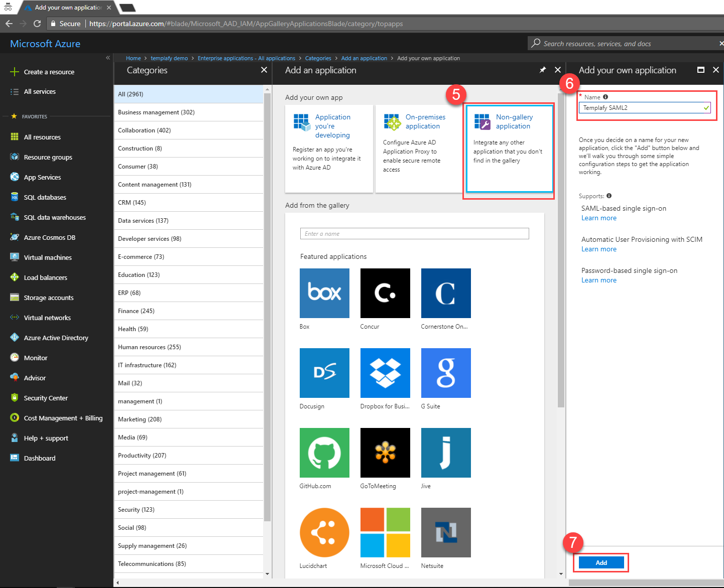Open Cost Management + Billing icon
Image resolution: width=724 pixels, height=588 pixels.
[15, 418]
